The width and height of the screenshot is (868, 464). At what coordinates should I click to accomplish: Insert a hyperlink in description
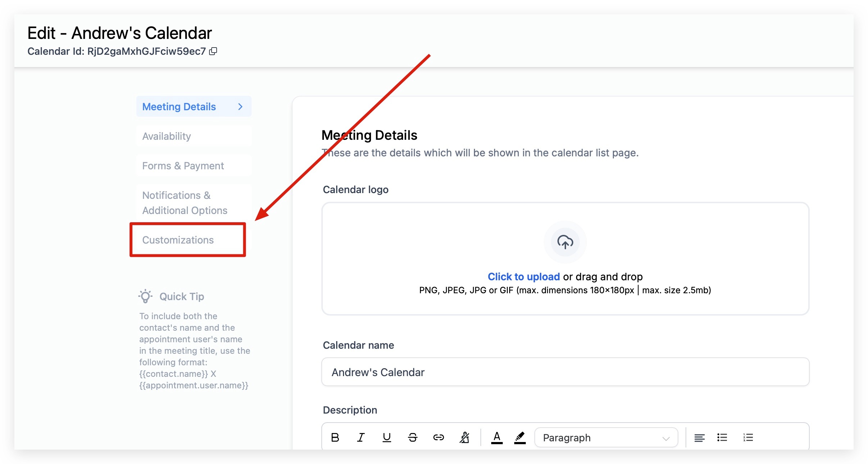[438, 437]
